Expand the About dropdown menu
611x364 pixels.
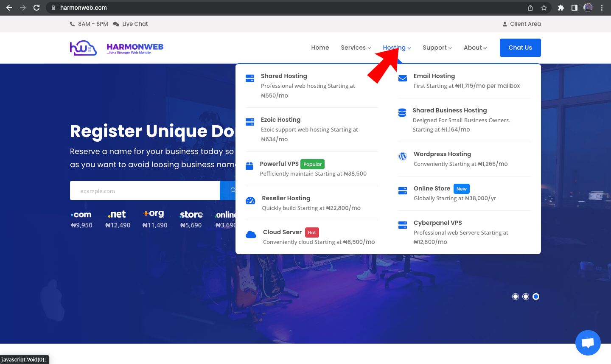click(x=474, y=48)
